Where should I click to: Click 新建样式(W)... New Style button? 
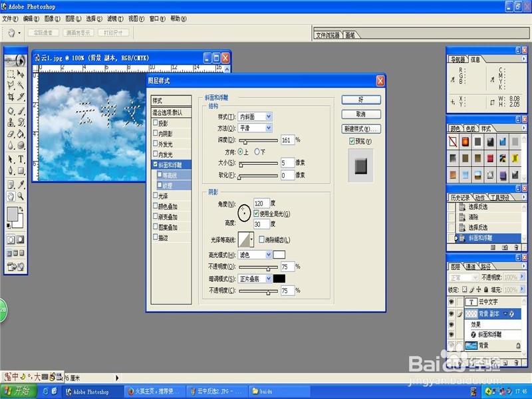point(361,129)
